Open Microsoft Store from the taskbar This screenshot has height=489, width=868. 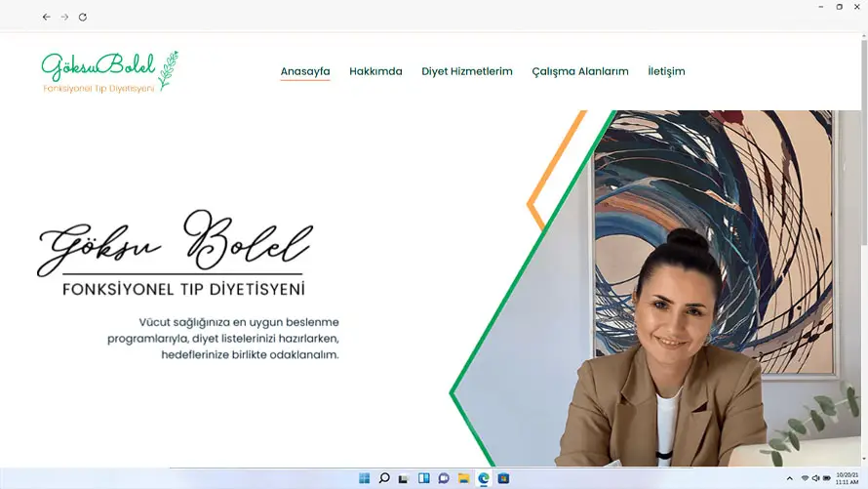[x=503, y=478]
